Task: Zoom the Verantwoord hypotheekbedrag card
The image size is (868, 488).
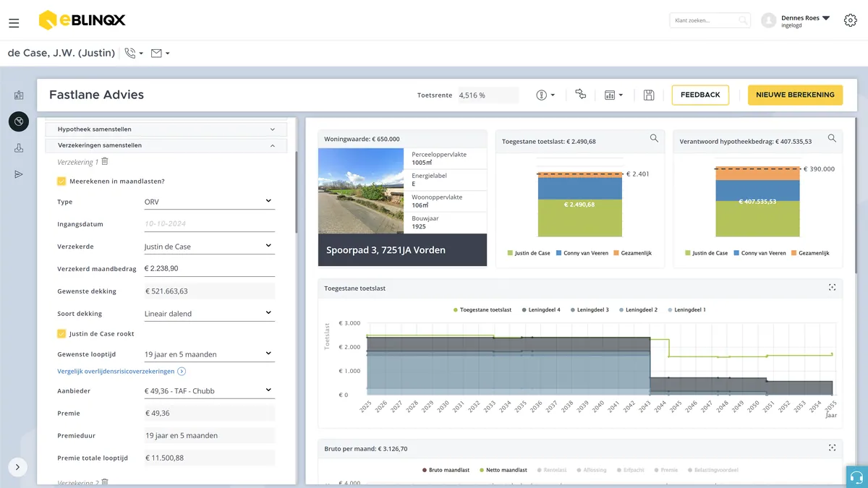Action: 832,138
